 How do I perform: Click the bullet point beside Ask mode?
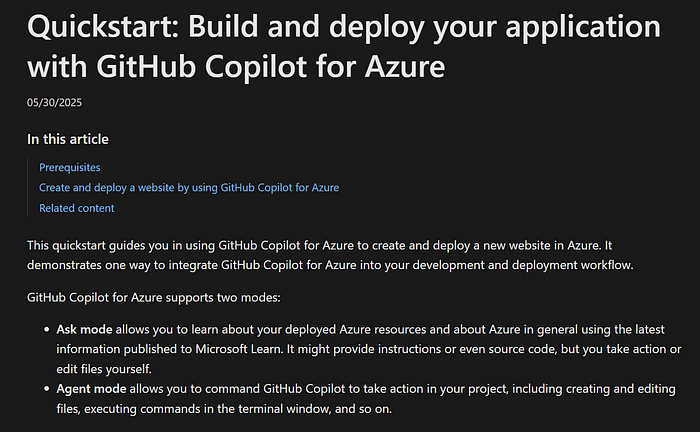click(x=46, y=330)
